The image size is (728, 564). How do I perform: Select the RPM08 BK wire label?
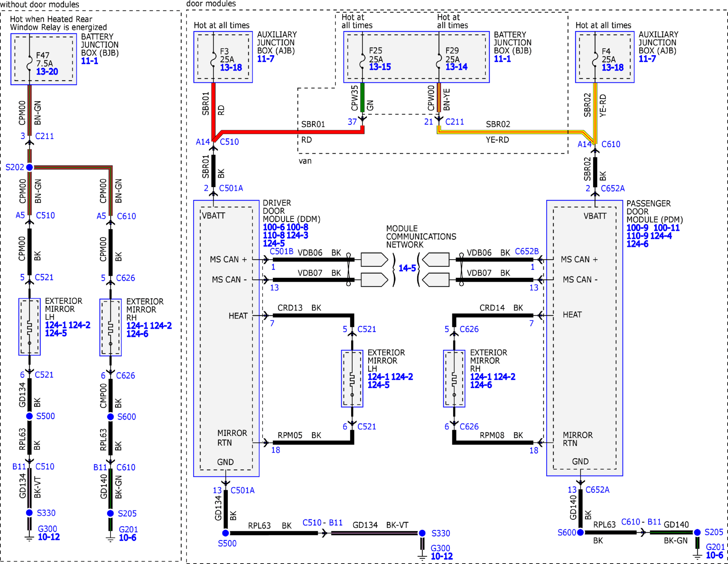pyautogui.click(x=501, y=435)
